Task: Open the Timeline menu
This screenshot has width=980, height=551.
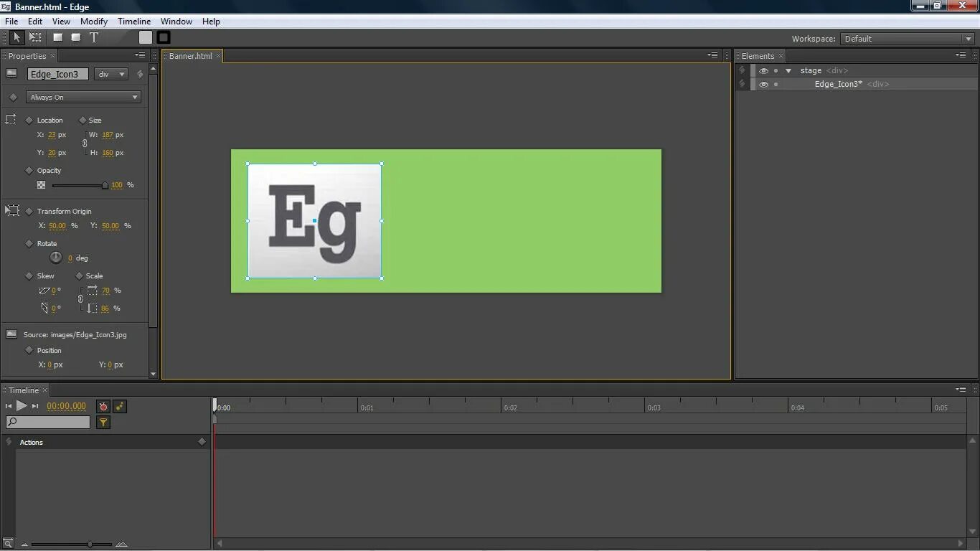Action: [x=134, y=22]
